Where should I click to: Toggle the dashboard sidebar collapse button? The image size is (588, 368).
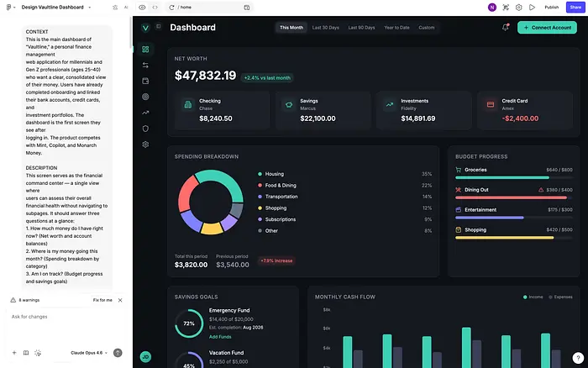[159, 27]
